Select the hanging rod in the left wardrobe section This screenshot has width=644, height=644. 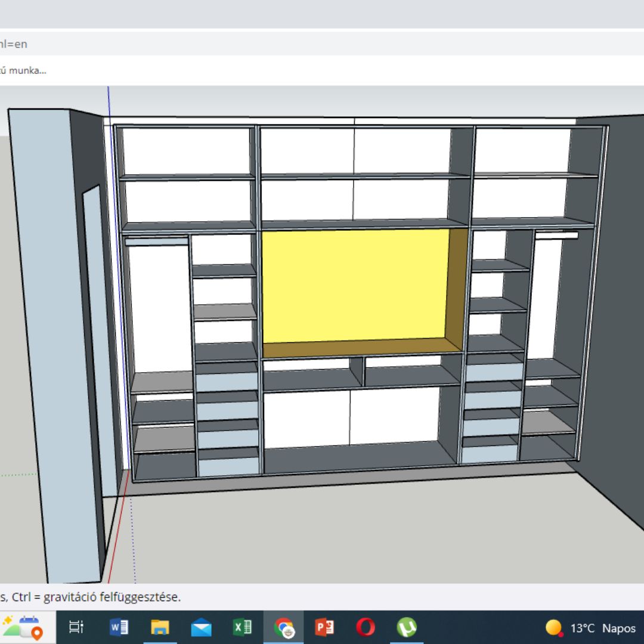(x=156, y=241)
